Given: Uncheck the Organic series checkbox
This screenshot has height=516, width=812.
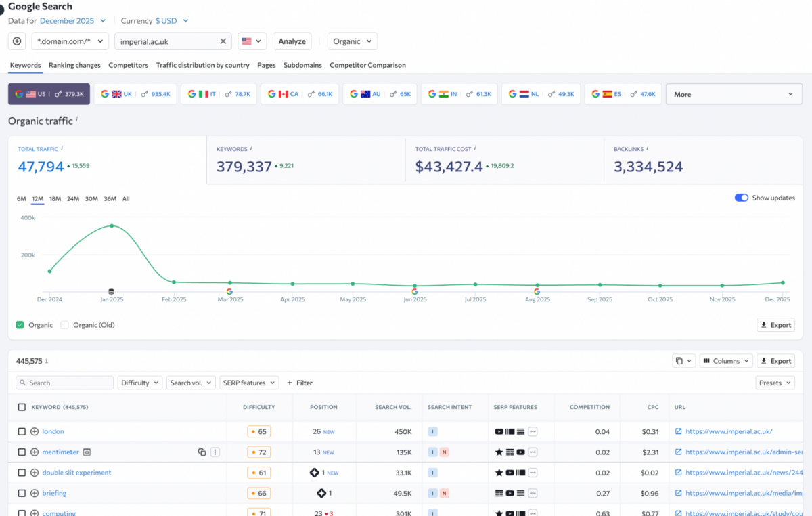Looking at the screenshot, I should tap(20, 325).
